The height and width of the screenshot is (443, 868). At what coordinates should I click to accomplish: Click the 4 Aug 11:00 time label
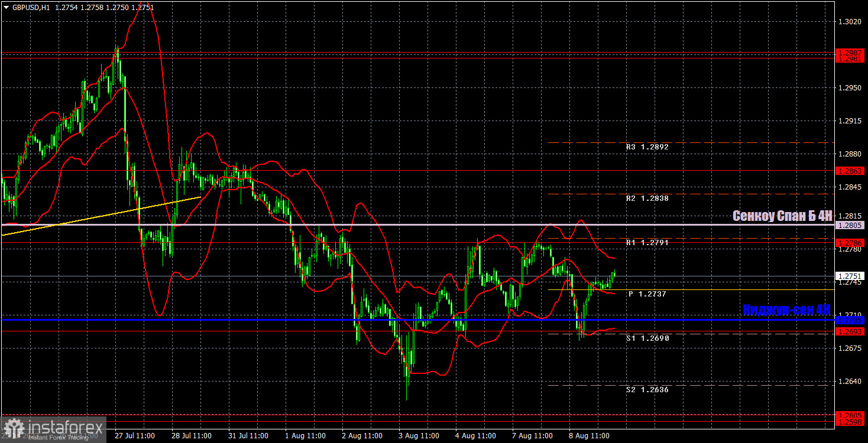(476, 436)
